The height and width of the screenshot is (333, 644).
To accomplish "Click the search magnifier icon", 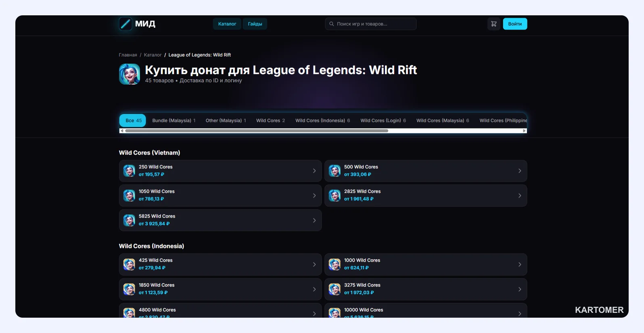I will click(x=332, y=24).
